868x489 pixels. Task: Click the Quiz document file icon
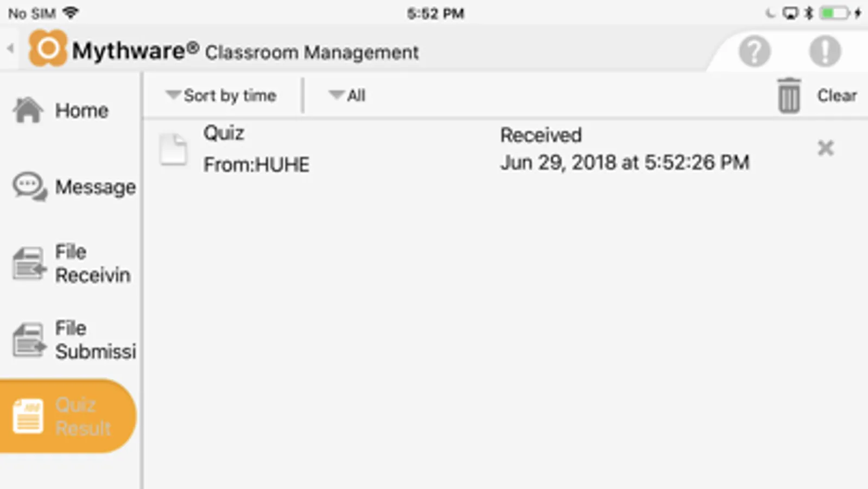(174, 149)
